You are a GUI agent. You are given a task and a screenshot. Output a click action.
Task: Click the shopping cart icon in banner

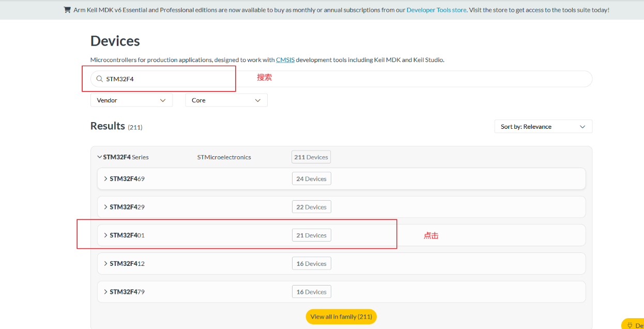tap(67, 10)
